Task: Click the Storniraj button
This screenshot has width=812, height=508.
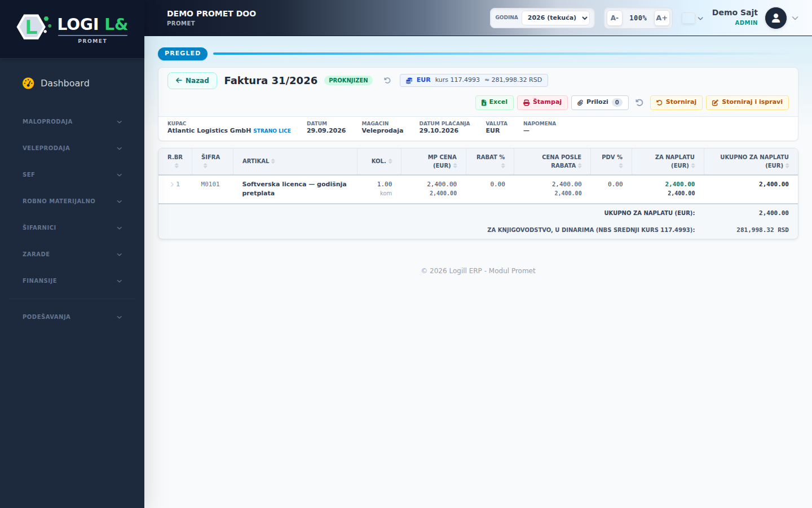Action: 676,102
